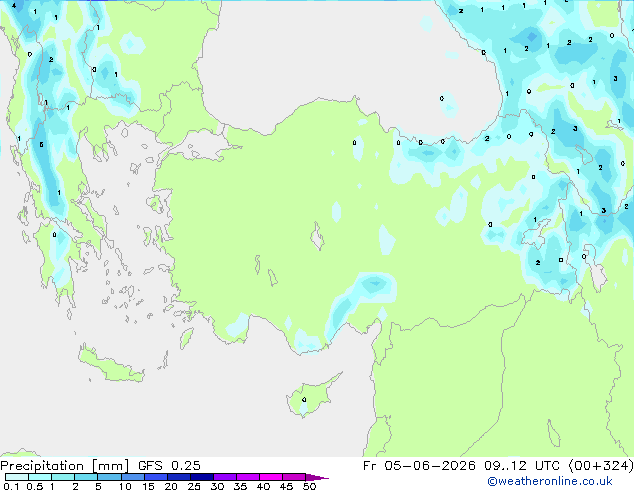Select the 35–40 mm legend color box
Viewport: 634px width, 490px height.
tap(247, 477)
